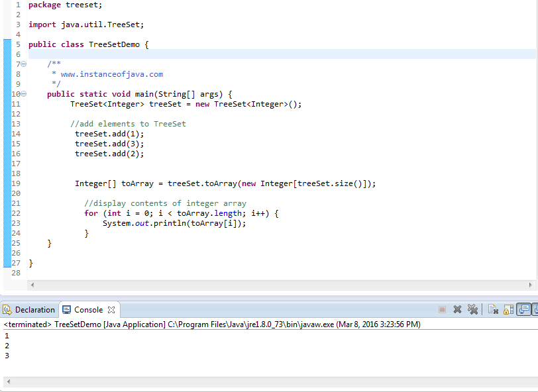
Task: Select the Clear Console icon
Action: point(492,309)
